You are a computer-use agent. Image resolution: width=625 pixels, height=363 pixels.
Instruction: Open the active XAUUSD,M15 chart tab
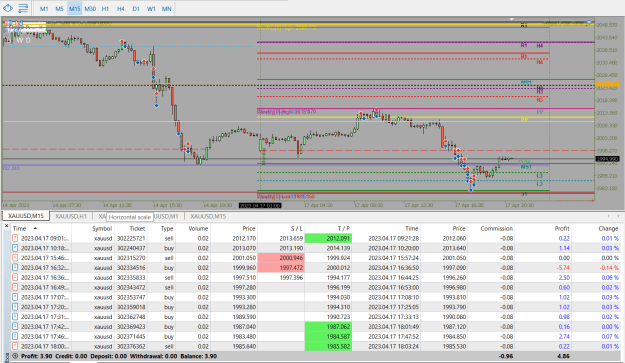click(x=26, y=216)
